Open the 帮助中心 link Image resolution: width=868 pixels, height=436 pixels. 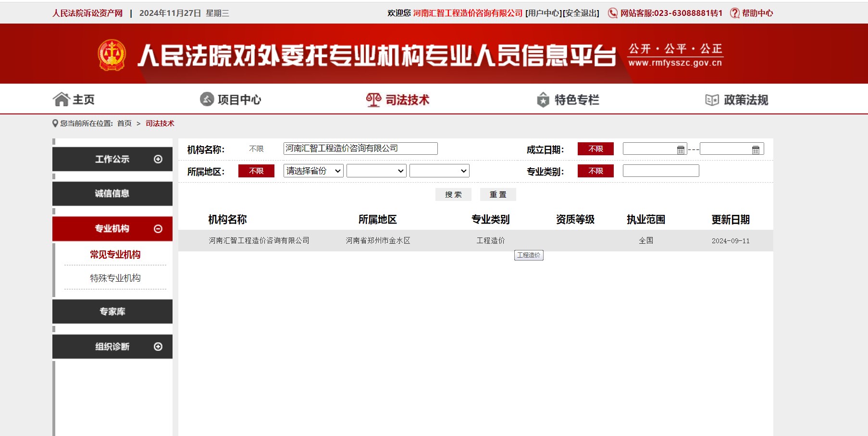pos(757,13)
